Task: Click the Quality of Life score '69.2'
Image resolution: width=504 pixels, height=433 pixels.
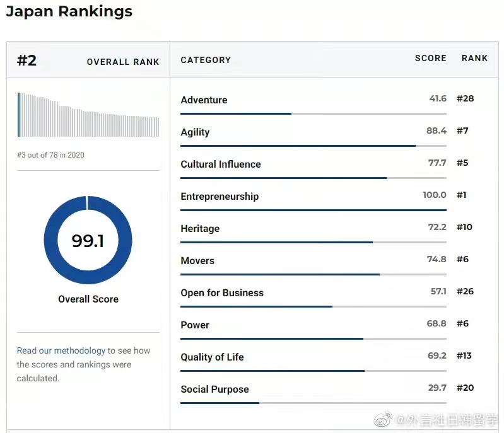Action: tap(437, 355)
